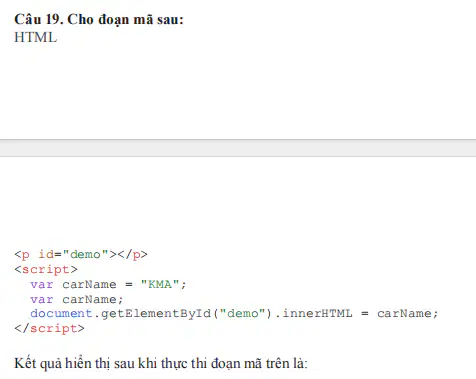Click the line 'var carName;' without assignment
Image resolution: width=476 pixels, height=379 pixels.
tap(77, 299)
